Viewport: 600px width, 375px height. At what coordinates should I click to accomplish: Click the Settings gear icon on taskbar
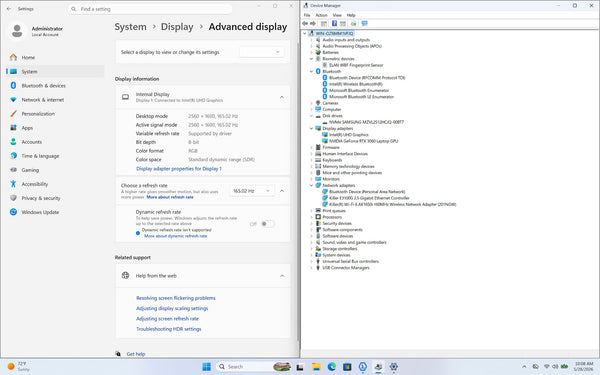393,367
